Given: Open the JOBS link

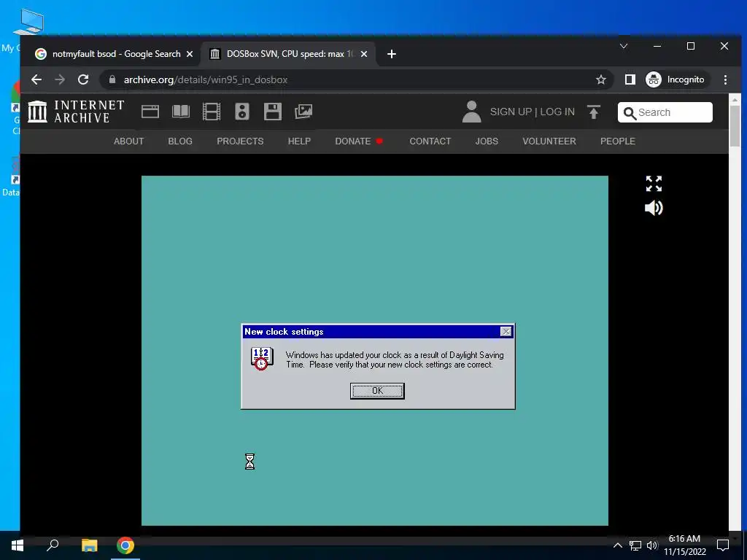Looking at the screenshot, I should 487,141.
